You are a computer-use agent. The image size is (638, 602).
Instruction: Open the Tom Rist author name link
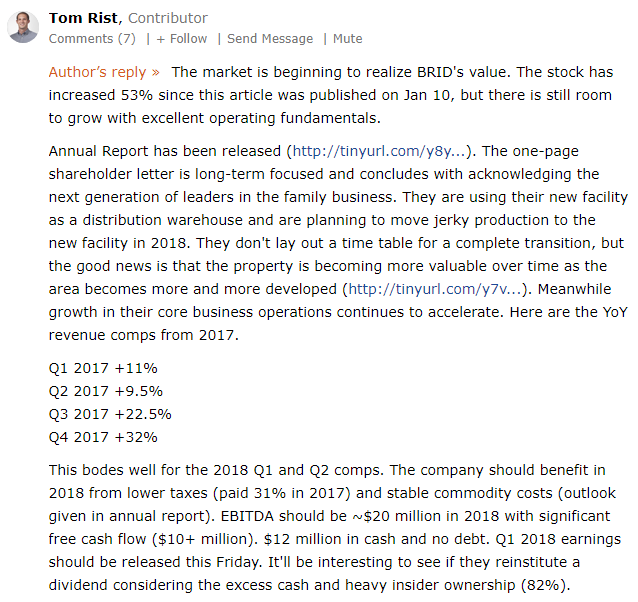83,18
